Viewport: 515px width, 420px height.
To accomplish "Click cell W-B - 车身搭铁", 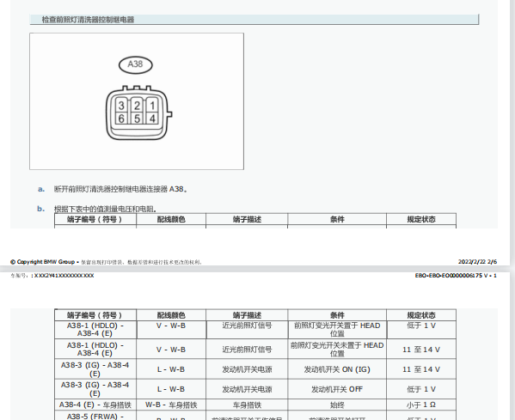I will pyautogui.click(x=171, y=405).
